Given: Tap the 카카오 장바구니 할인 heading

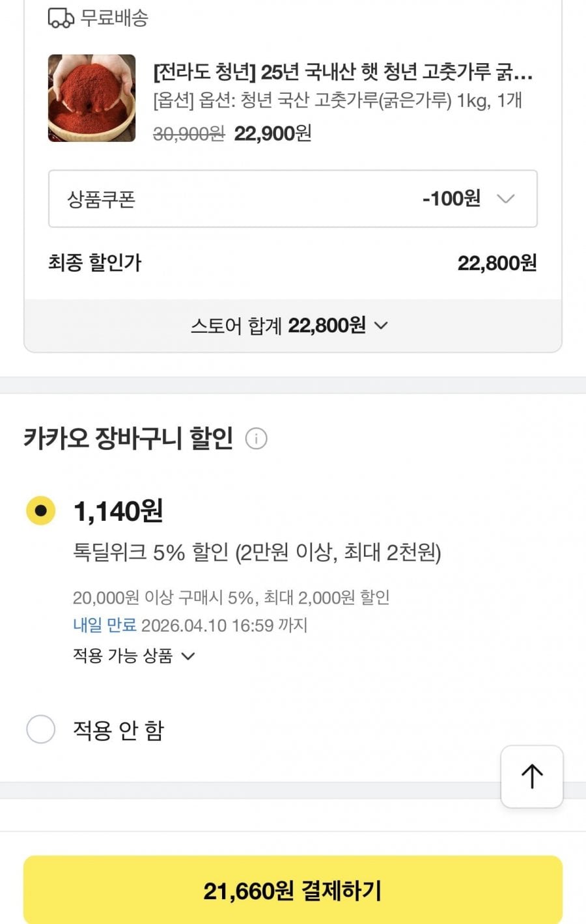Looking at the screenshot, I should point(128,438).
